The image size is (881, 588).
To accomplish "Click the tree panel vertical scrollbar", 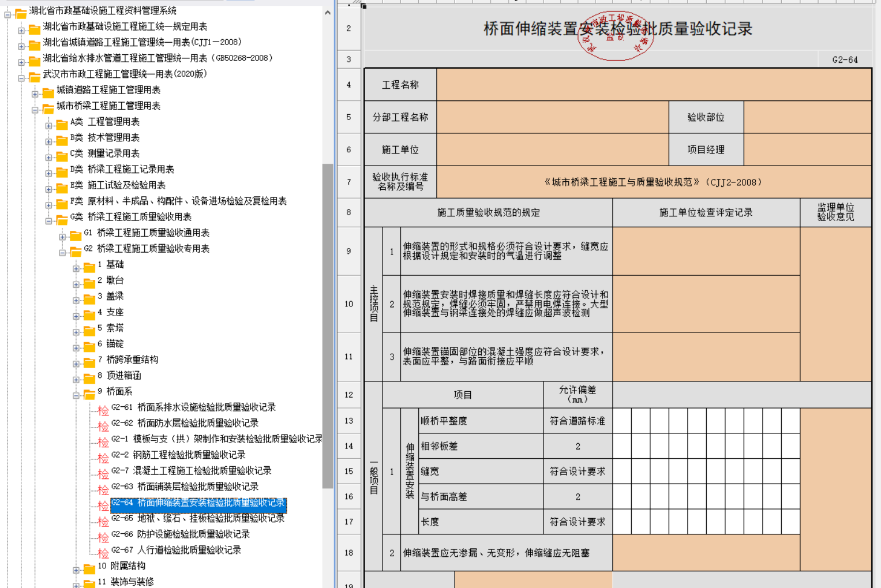I will click(328, 325).
